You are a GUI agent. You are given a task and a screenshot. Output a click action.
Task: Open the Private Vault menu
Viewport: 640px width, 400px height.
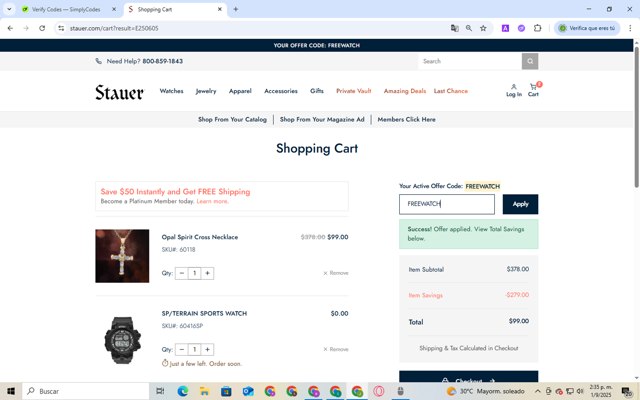pos(353,91)
